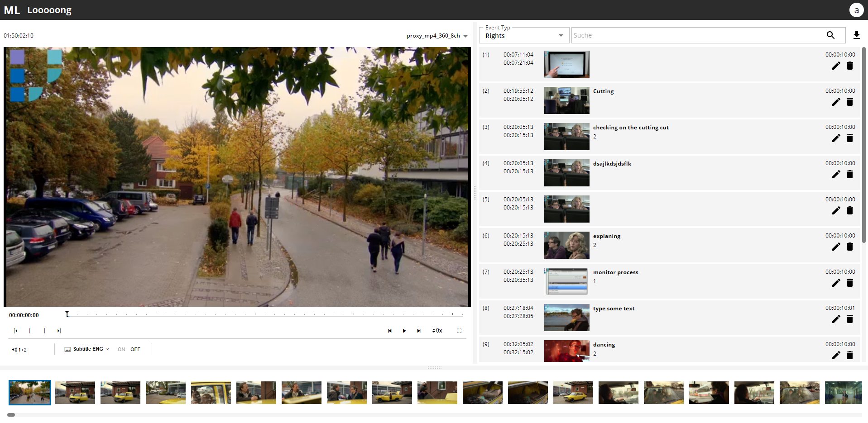Viewport: 868px width, 423px height.
Task: Open proxy_mp4_360_8ch format dropdown
Action: [437, 36]
